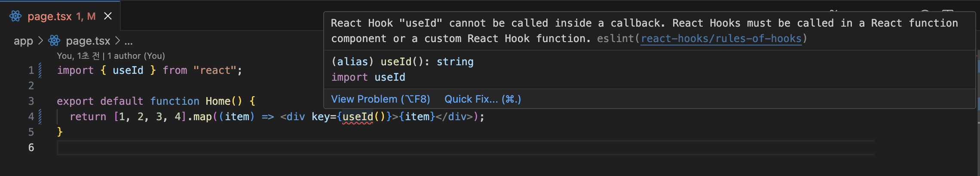Click the page.tsx breadcrumb segment
The height and width of the screenshot is (176, 980).
pos(88,41)
